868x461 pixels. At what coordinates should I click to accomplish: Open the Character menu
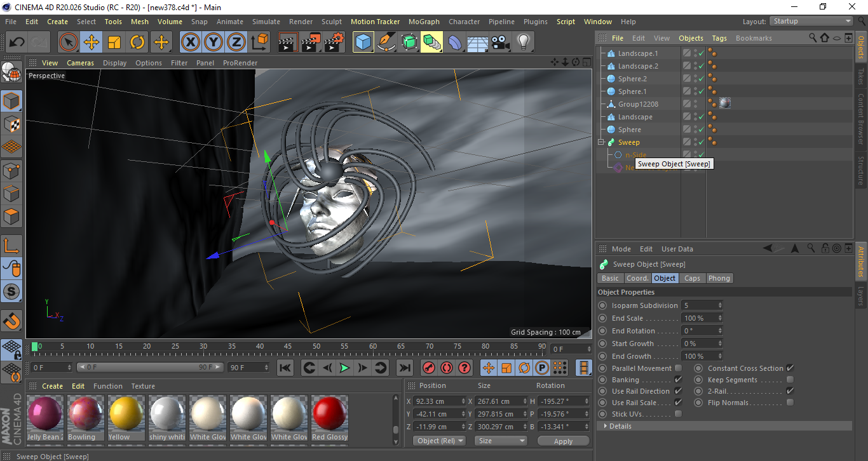point(464,22)
